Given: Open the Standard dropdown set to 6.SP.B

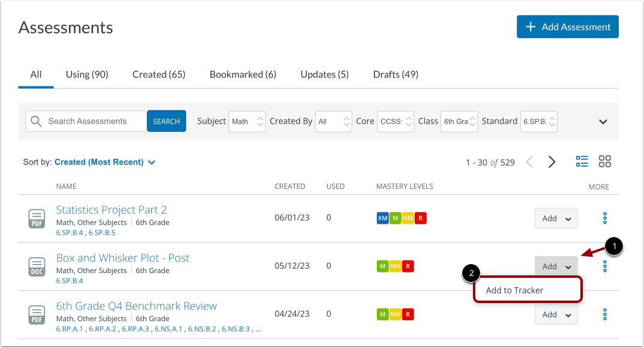Looking at the screenshot, I should click(539, 121).
